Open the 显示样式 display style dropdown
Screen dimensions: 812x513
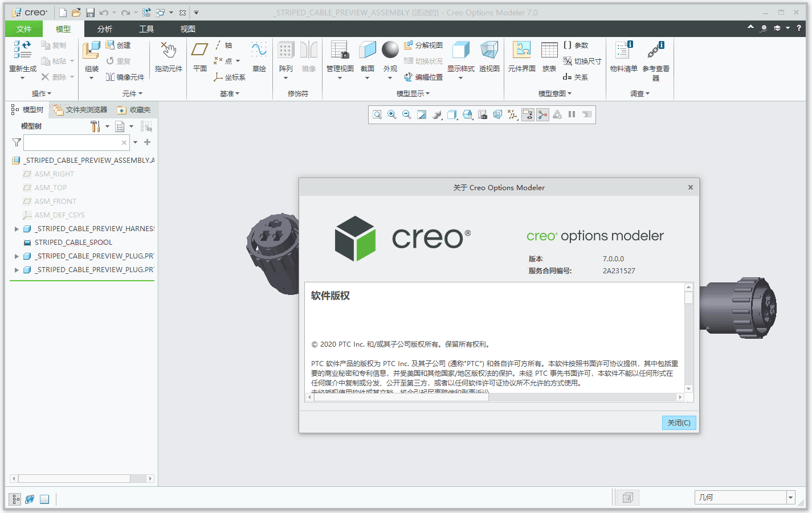460,77
